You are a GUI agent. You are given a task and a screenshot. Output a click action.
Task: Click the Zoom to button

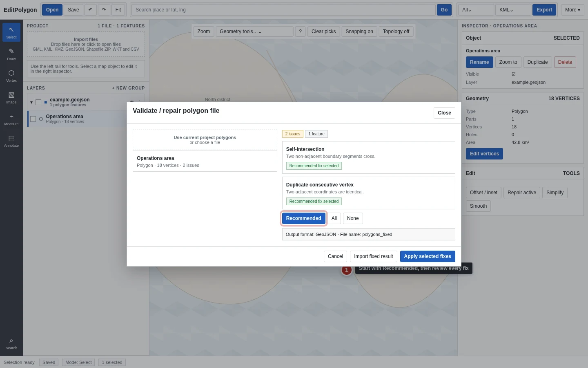508,62
